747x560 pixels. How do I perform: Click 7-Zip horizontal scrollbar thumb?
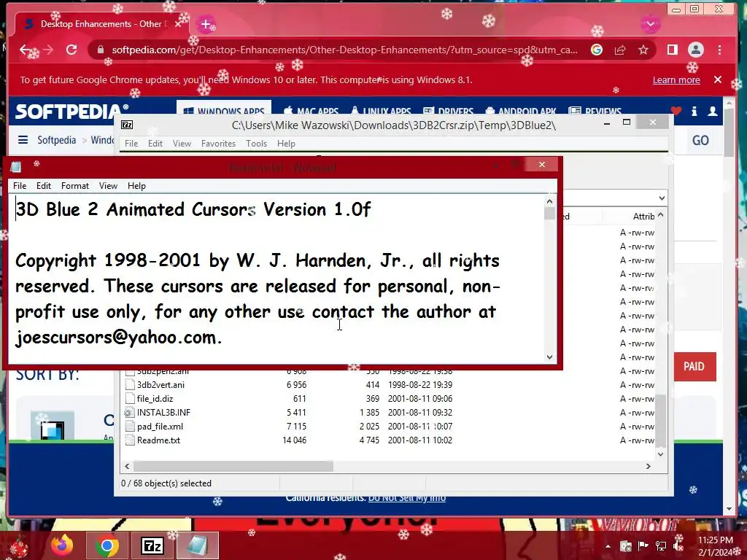point(233,466)
